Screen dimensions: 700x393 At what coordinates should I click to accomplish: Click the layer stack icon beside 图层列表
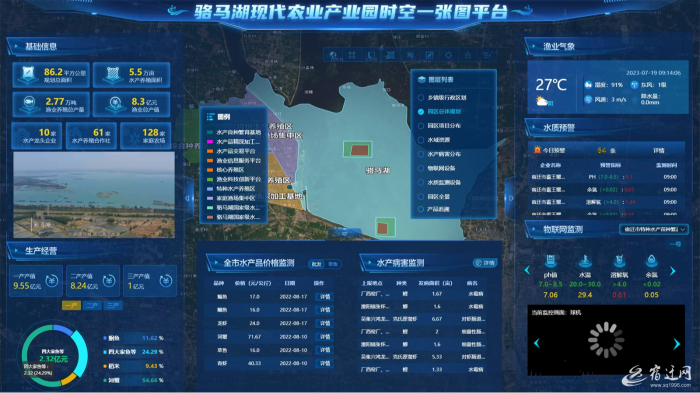click(x=421, y=79)
